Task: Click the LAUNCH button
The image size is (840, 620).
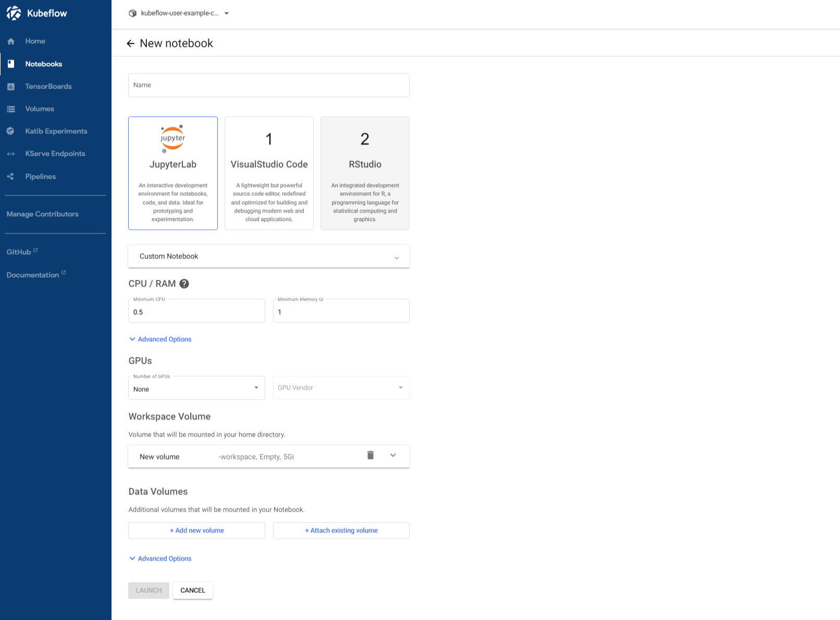Action: pyautogui.click(x=149, y=590)
